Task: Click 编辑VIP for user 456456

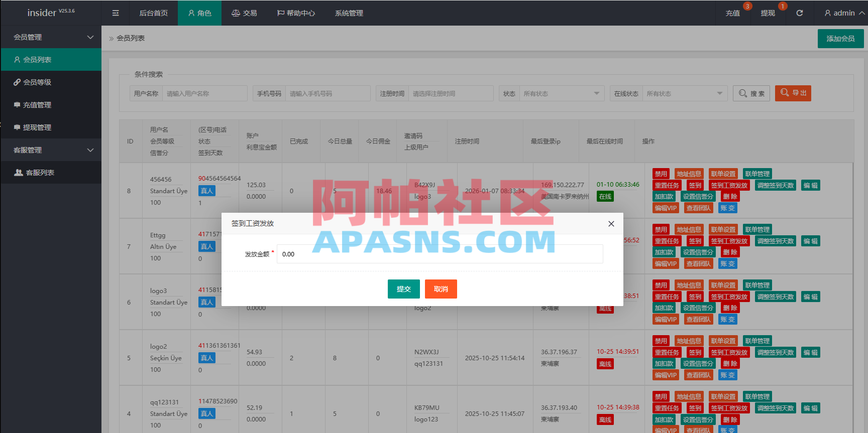Action: (666, 208)
